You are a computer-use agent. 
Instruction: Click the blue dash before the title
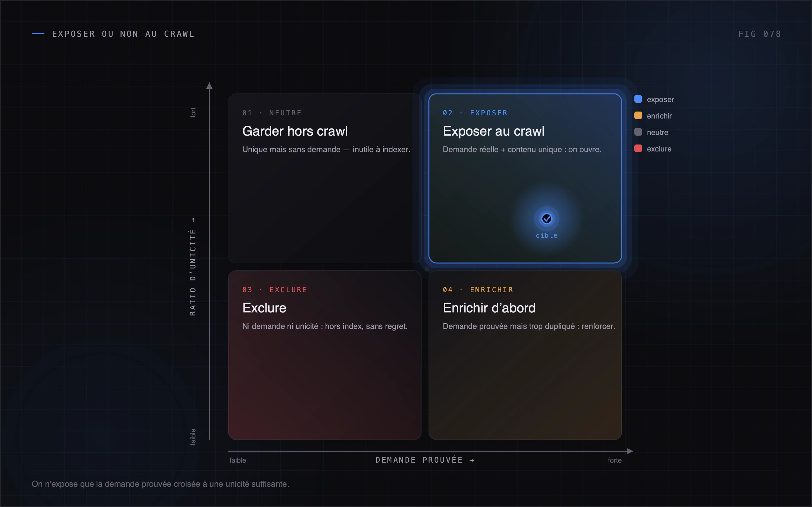(38, 34)
